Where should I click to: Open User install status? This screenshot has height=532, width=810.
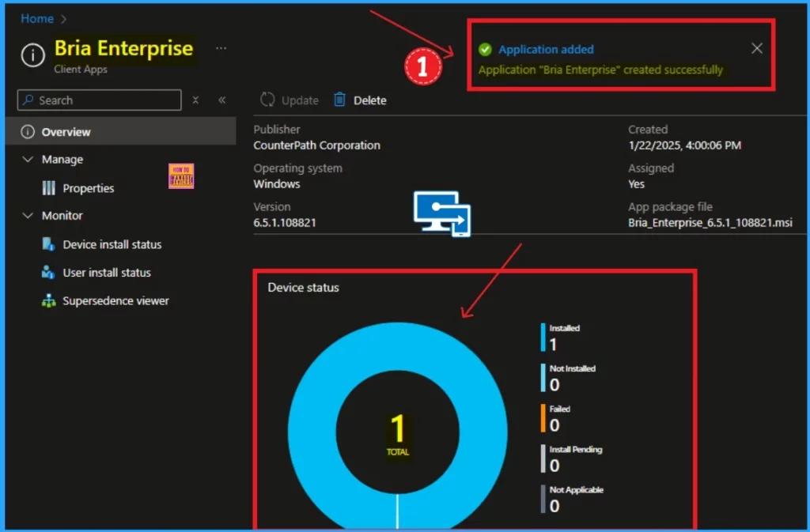(x=107, y=273)
